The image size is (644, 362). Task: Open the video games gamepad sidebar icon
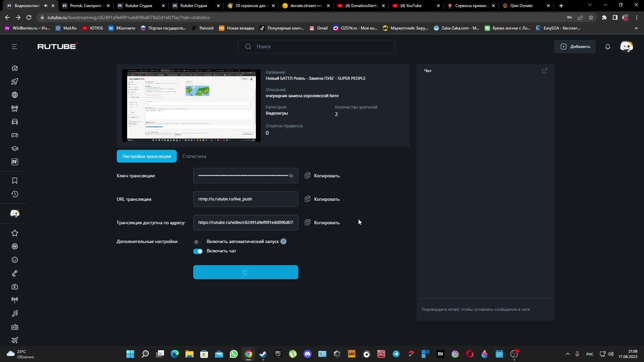click(x=15, y=135)
